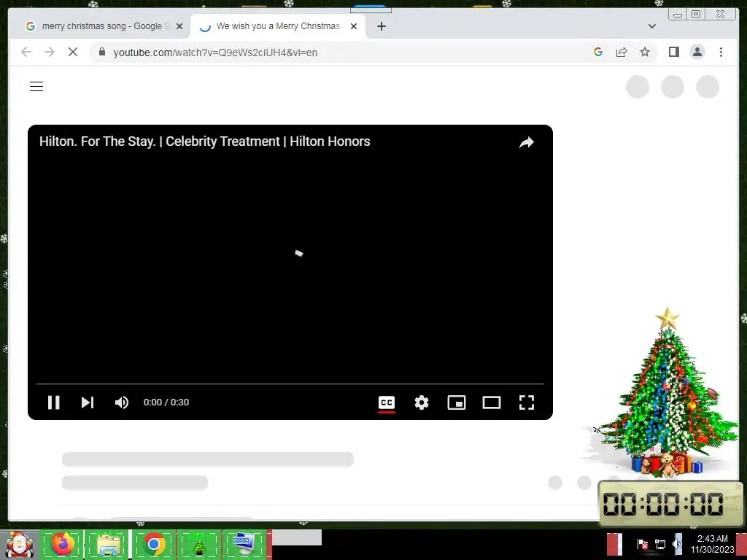Click the 00:00:00 timer display
Image resolution: width=747 pixels, height=560 pixels.
coord(663,504)
